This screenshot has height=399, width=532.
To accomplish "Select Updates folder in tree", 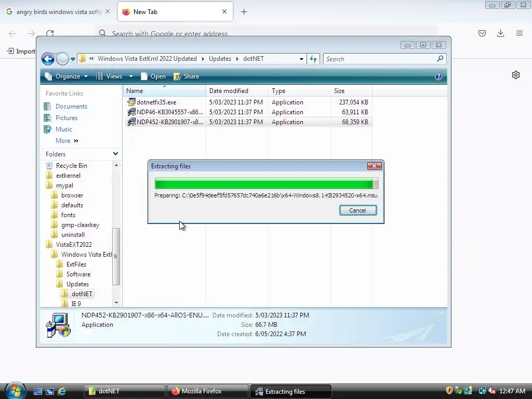I will [x=77, y=284].
